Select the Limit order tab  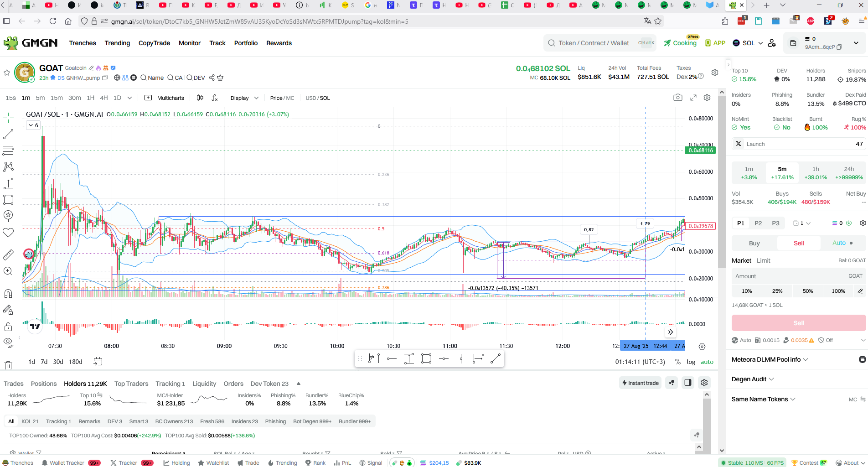763,260
